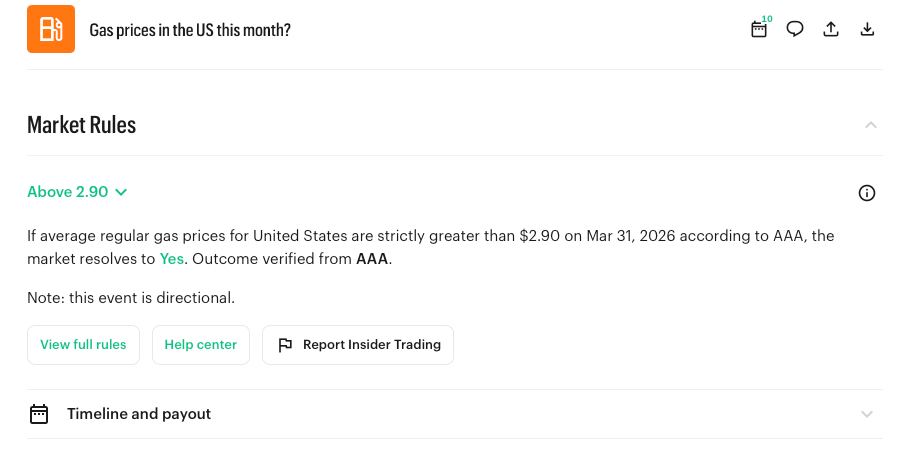Open the comments speech bubble icon
The image size is (913, 452).
(x=795, y=29)
